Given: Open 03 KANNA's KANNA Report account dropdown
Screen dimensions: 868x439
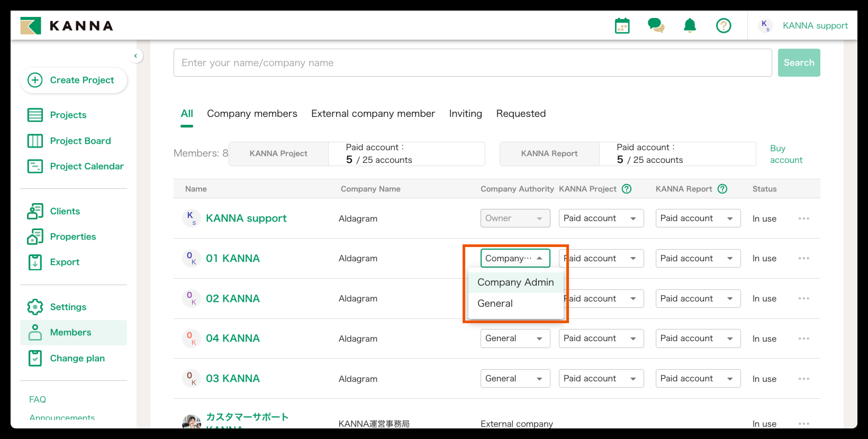Looking at the screenshot, I should (x=698, y=378).
